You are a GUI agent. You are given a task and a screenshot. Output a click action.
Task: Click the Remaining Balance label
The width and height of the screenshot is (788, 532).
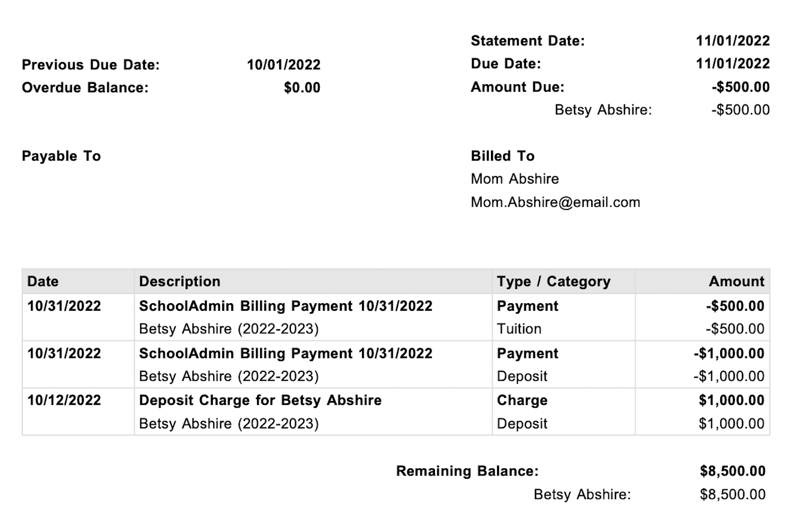point(467,471)
